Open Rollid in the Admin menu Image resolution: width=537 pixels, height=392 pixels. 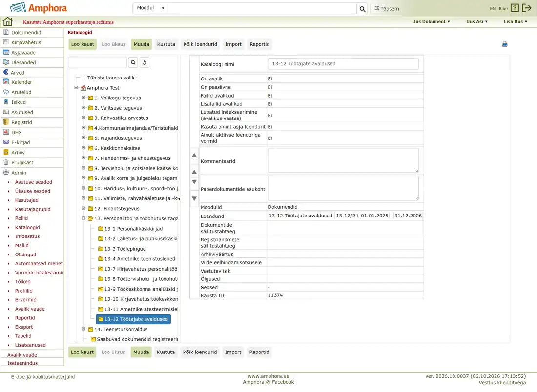coord(21,218)
